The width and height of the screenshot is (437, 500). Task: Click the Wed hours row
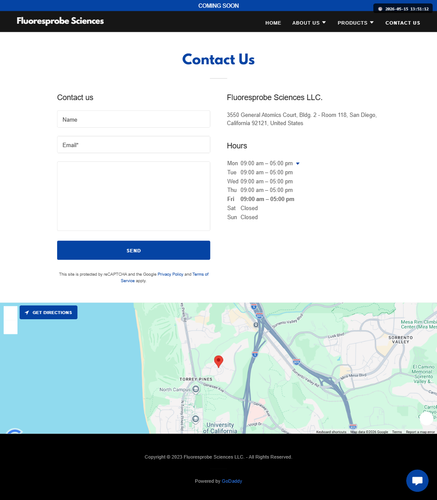click(x=260, y=181)
